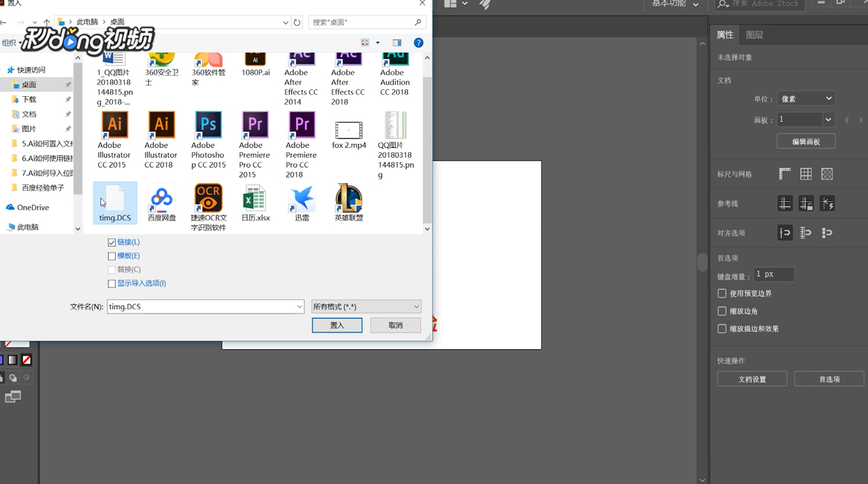This screenshot has width=868, height=484.
Task: Select the Adobe Premiere Pro CC 2015 shortcut
Action: pyautogui.click(x=255, y=144)
